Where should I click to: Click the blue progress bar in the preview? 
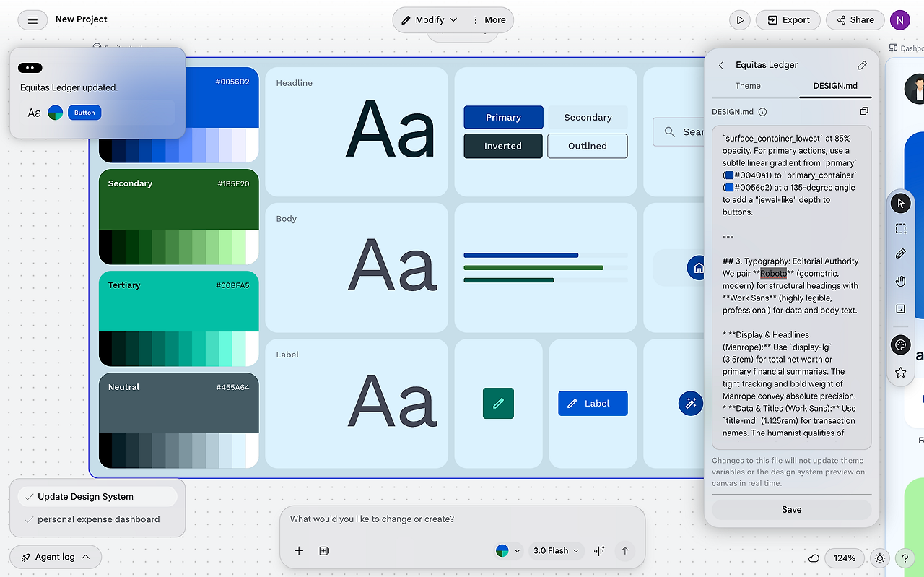[x=520, y=256]
